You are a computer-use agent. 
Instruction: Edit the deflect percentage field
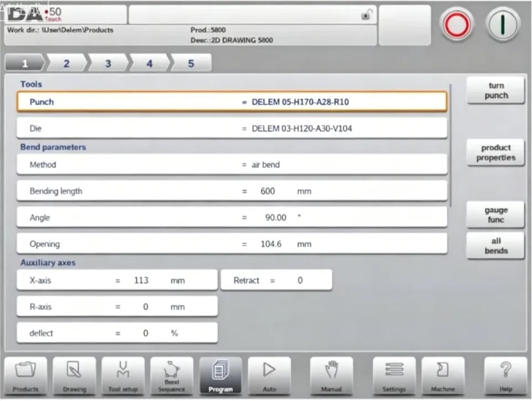tap(117, 333)
